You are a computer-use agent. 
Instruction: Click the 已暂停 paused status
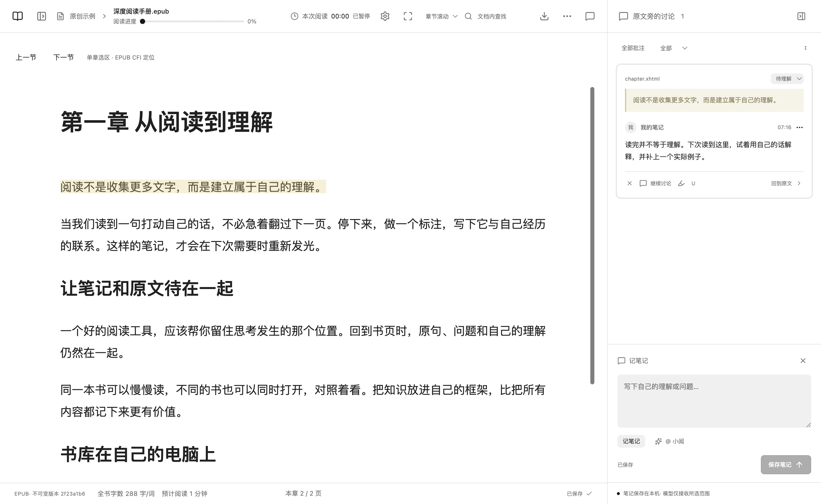pos(361,16)
